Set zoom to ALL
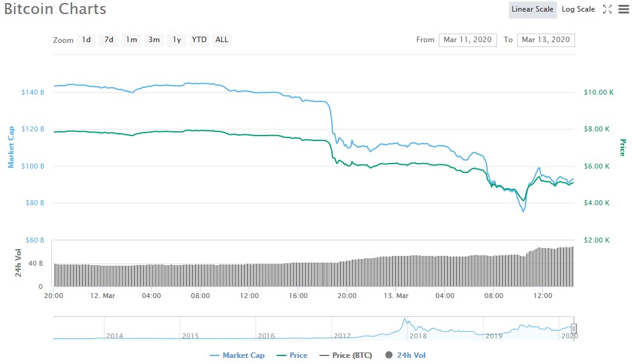This screenshot has height=364, width=632. (222, 40)
